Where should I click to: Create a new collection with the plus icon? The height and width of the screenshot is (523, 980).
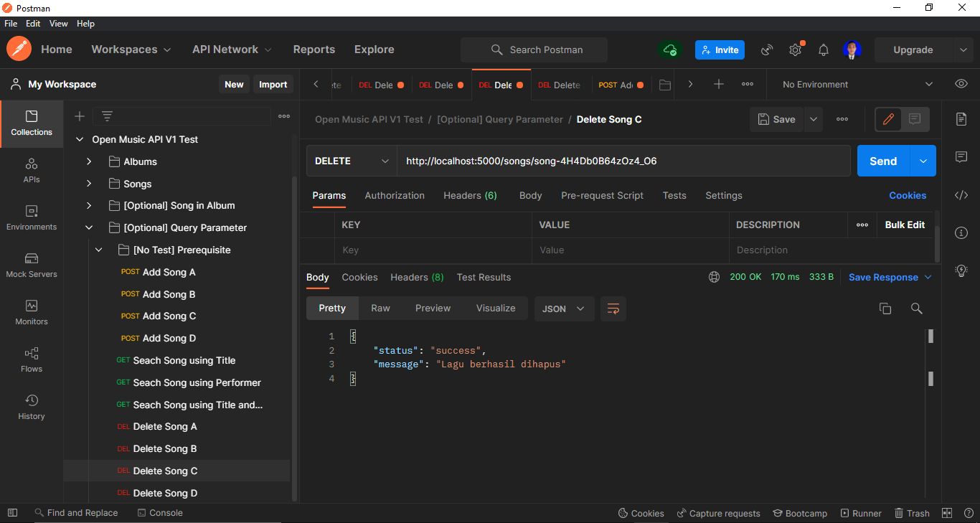[80, 116]
